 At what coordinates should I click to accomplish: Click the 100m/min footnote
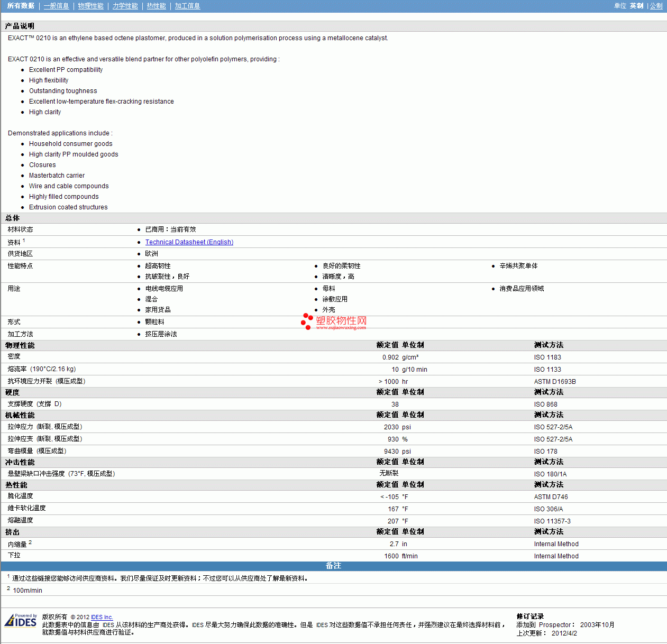point(28,591)
